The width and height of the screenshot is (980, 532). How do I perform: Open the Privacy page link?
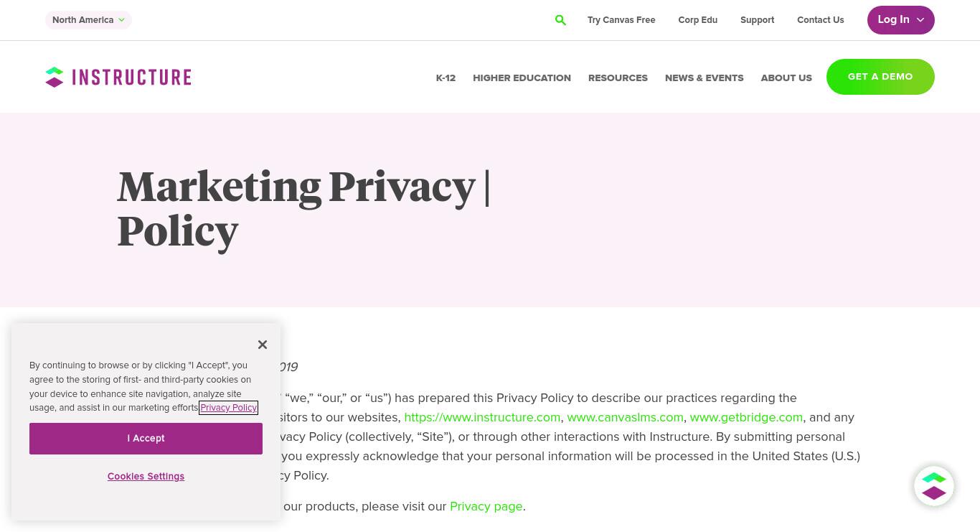pyautogui.click(x=486, y=506)
